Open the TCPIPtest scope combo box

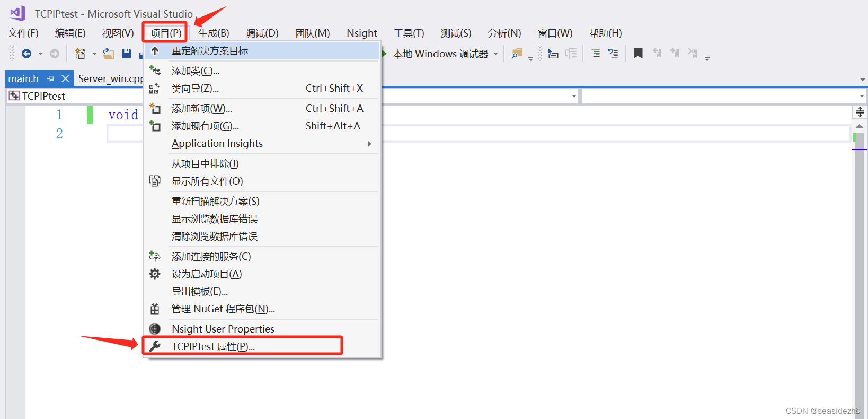75,96
